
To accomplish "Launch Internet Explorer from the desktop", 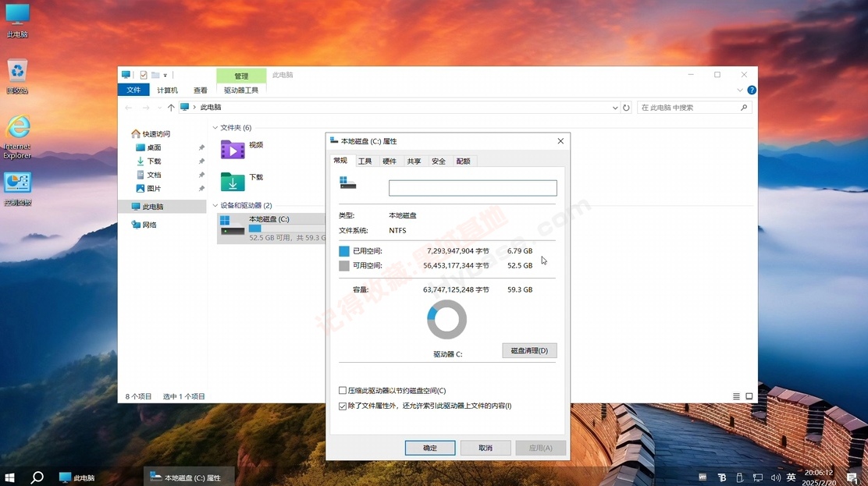I will coord(17,137).
